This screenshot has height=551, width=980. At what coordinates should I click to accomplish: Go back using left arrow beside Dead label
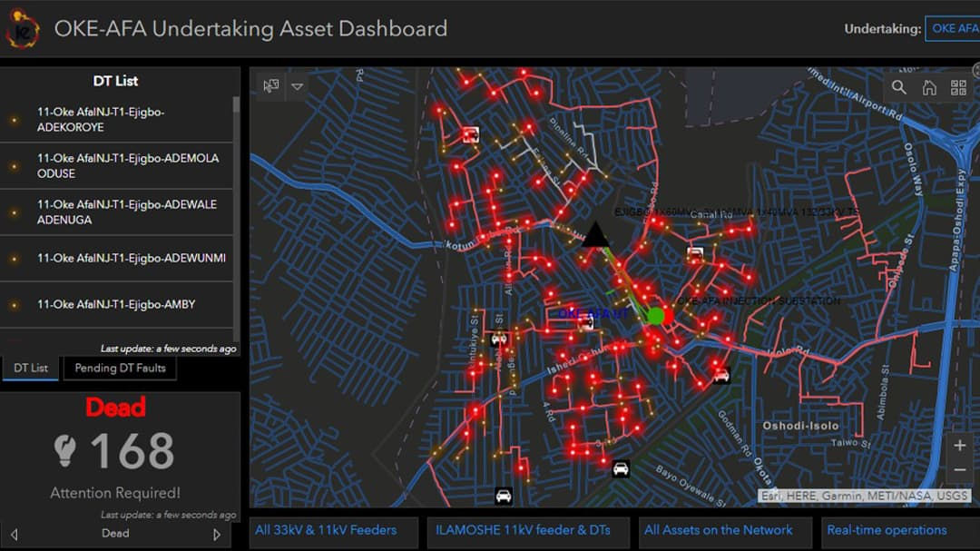(15, 534)
